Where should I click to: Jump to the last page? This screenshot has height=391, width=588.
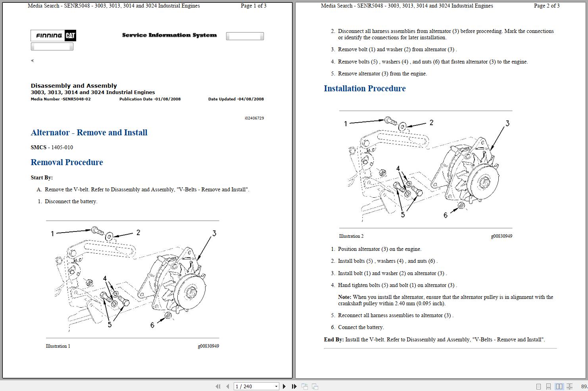pos(294,386)
